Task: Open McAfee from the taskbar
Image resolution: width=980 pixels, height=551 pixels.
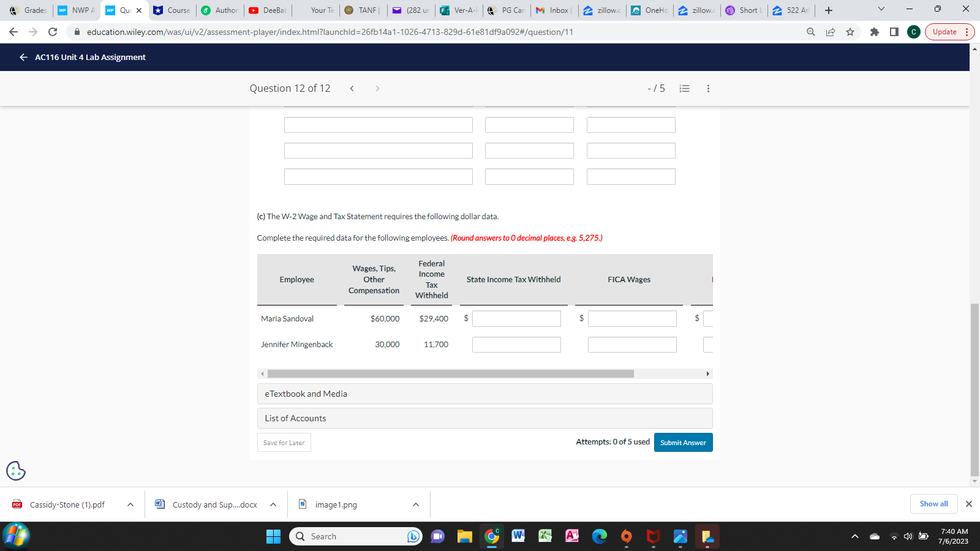Action: [x=652, y=536]
